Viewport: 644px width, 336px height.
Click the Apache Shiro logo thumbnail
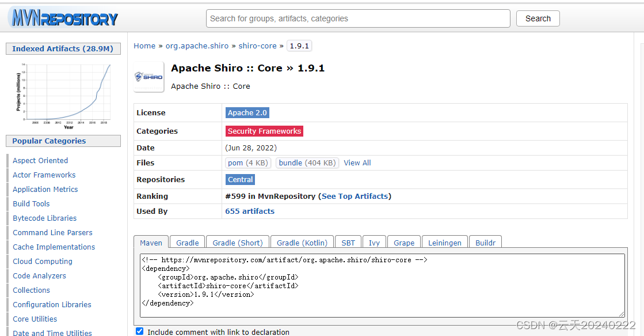(148, 77)
